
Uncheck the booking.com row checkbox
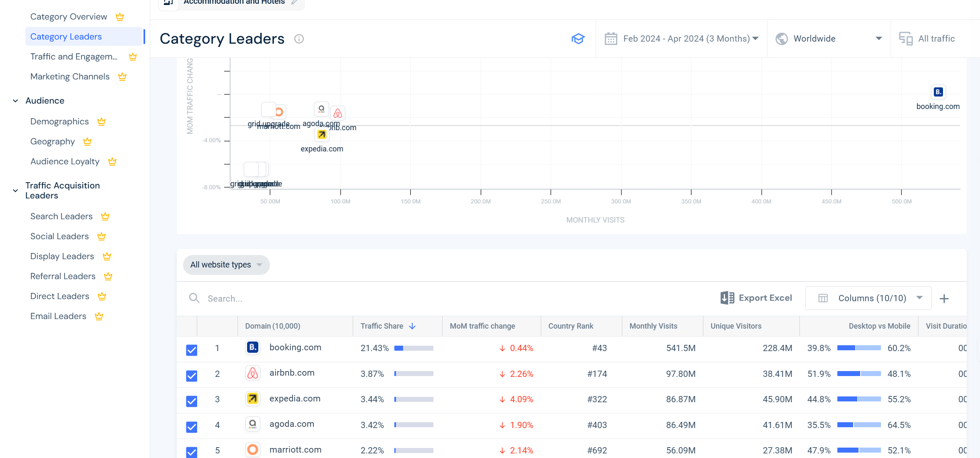[191, 350]
